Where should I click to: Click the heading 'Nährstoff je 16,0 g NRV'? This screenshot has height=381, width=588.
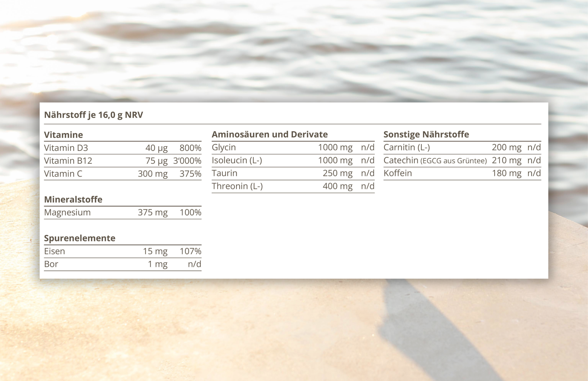[x=93, y=115]
